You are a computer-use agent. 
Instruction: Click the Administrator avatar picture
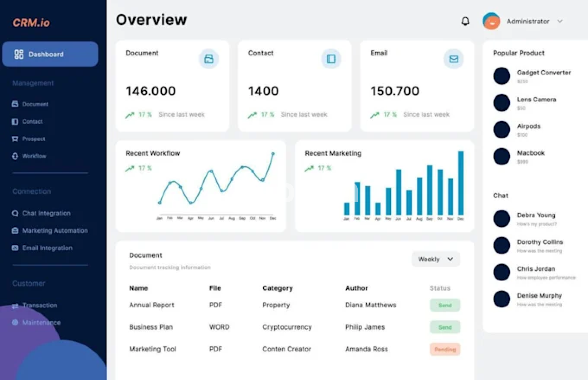point(491,21)
